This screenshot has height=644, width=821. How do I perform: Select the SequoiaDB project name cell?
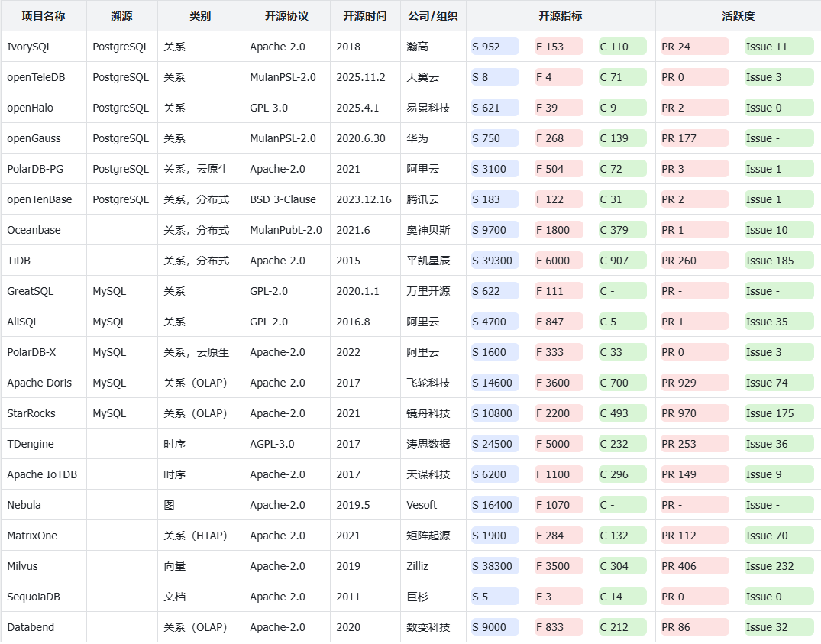[x=44, y=597]
